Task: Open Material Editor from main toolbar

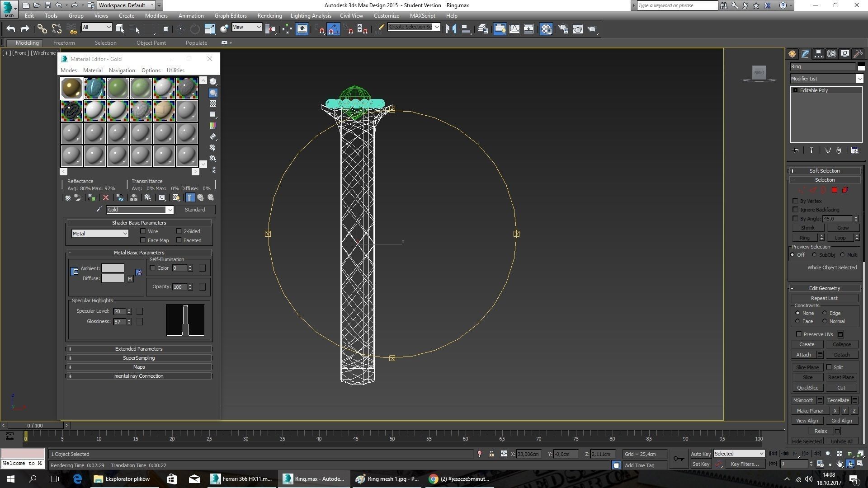Action: tap(546, 29)
